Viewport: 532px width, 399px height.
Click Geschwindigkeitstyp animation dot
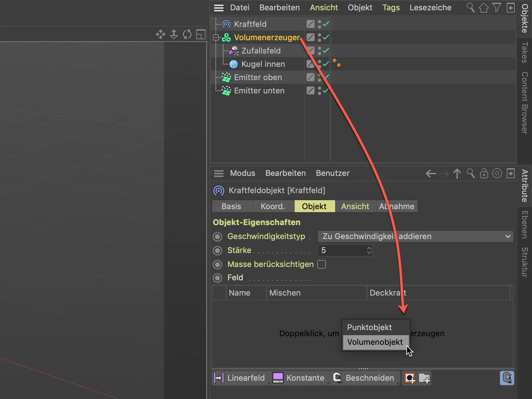coord(217,237)
